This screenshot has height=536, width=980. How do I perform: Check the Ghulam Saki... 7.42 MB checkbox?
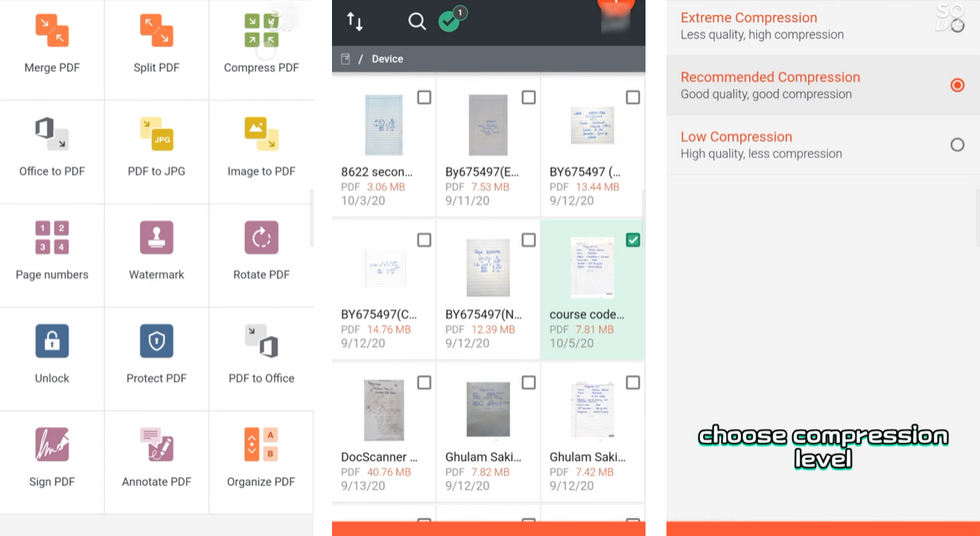[x=632, y=382]
